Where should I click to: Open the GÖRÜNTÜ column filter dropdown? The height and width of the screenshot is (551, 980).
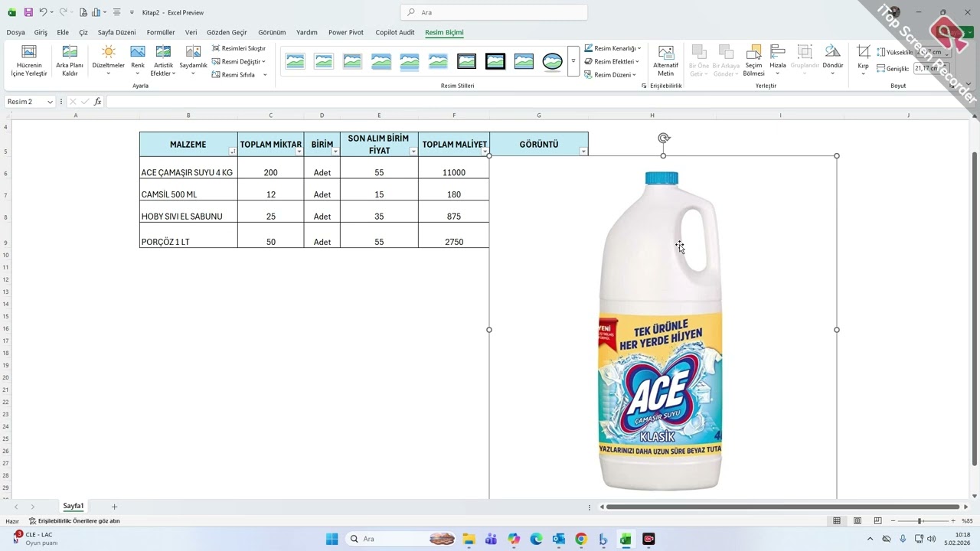click(583, 152)
